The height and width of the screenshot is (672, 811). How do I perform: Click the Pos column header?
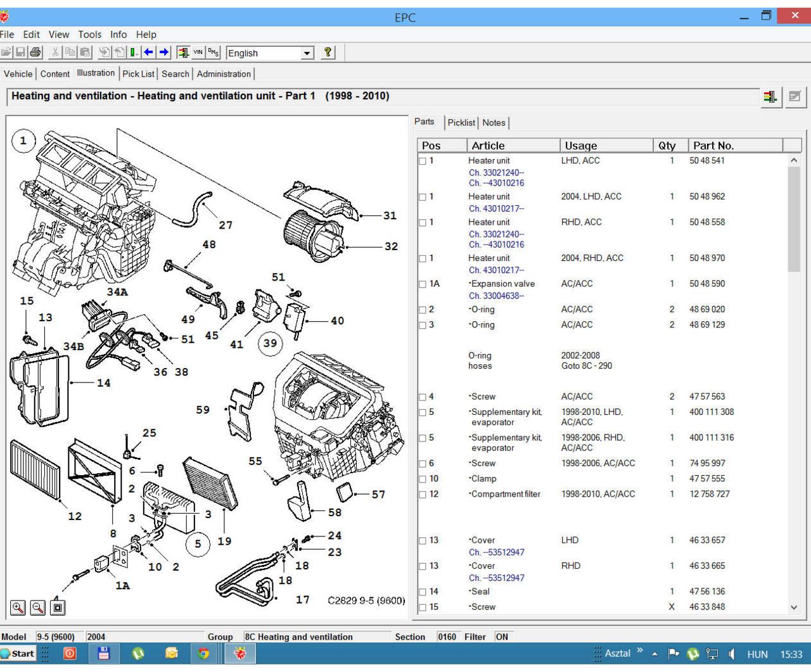[x=442, y=146]
